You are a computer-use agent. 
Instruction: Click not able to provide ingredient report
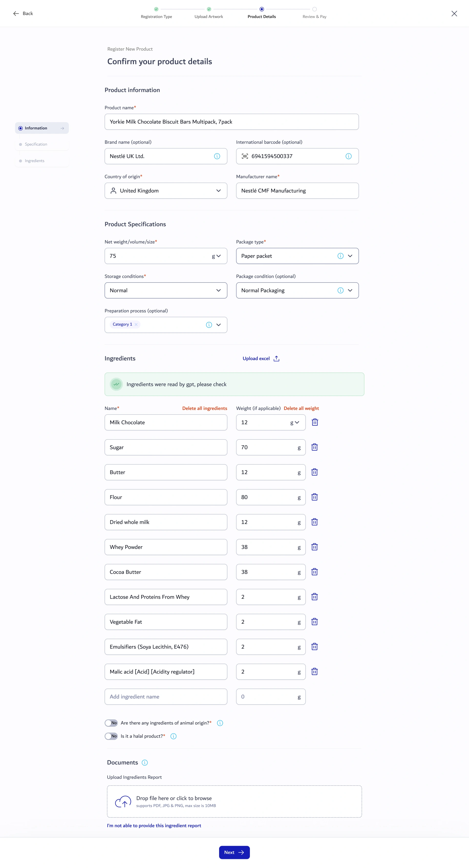(x=154, y=825)
